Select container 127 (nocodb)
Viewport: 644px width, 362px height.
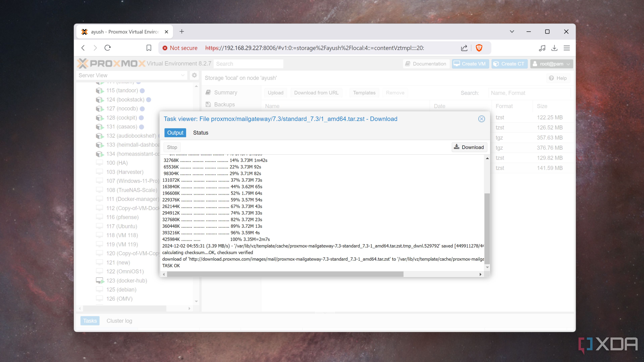tap(122, 109)
